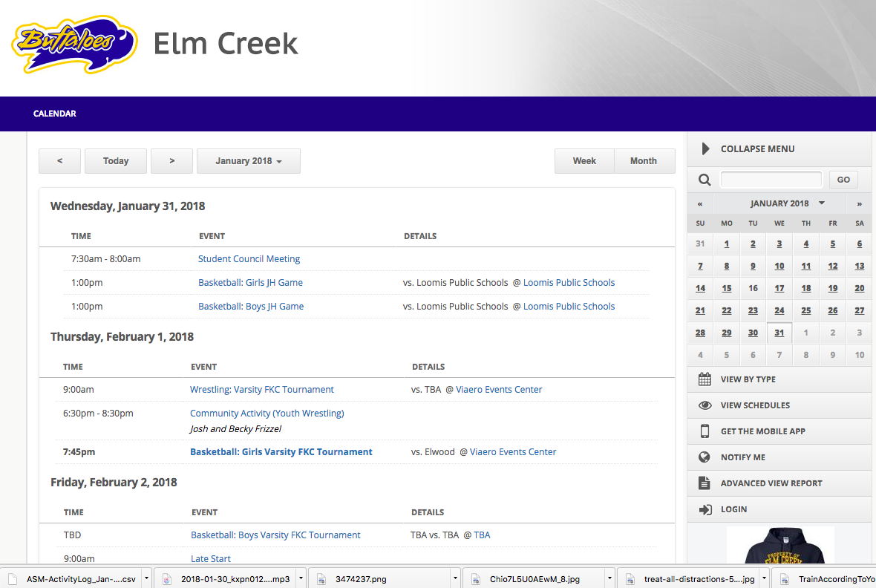Click the Login arrow icon
Viewport: 876px width, 588px height.
704,509
